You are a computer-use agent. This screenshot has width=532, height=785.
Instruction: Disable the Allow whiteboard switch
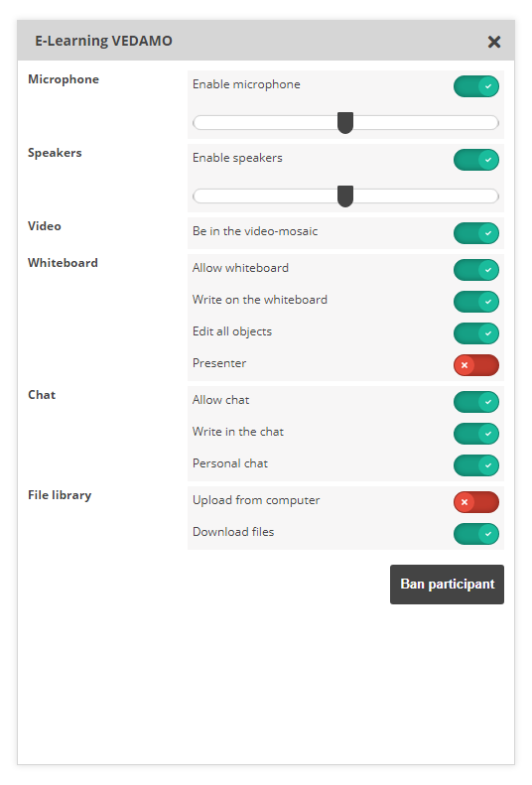click(476, 270)
